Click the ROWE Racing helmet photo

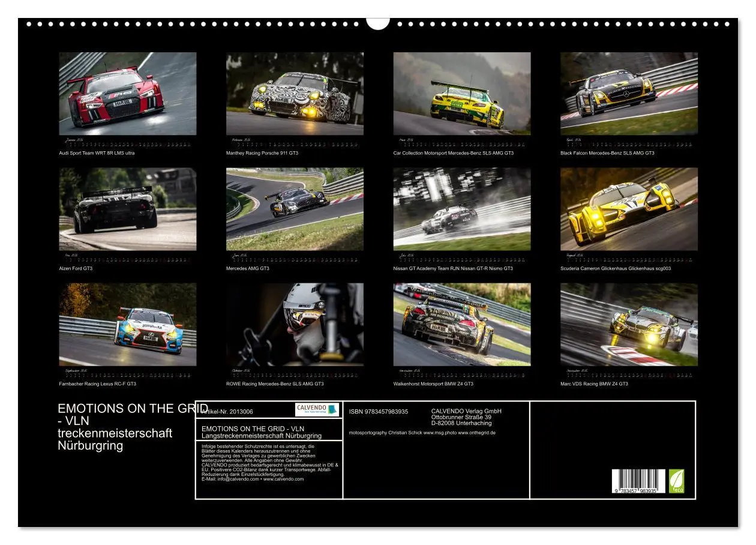click(295, 325)
